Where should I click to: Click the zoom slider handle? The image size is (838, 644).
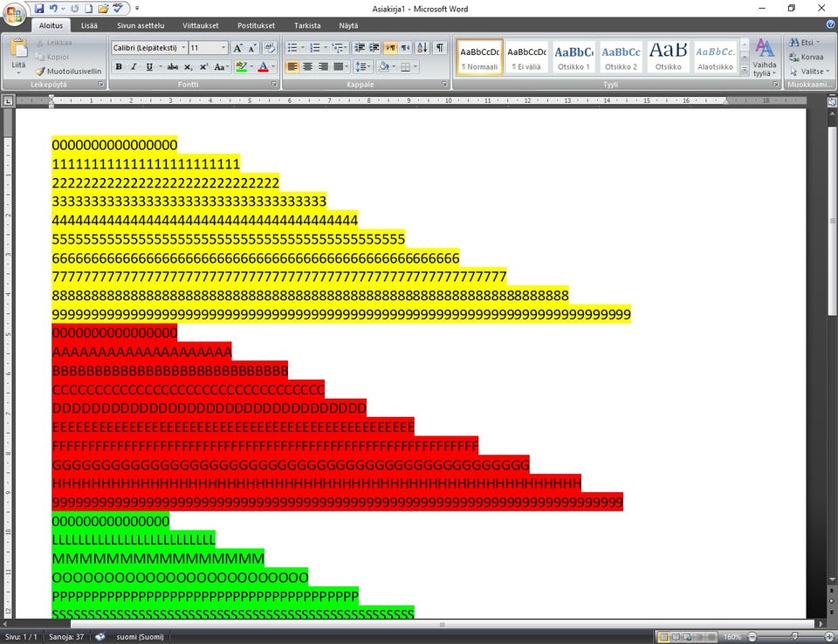(x=794, y=636)
